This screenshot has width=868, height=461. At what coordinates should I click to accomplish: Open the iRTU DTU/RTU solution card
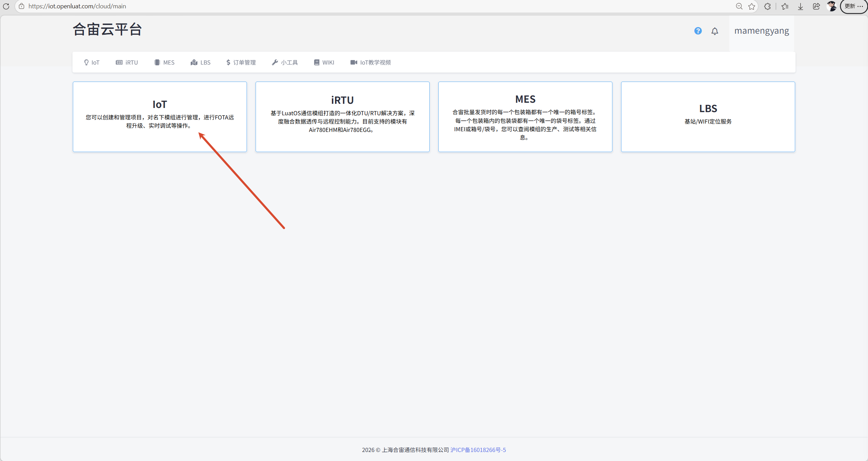[x=343, y=117]
